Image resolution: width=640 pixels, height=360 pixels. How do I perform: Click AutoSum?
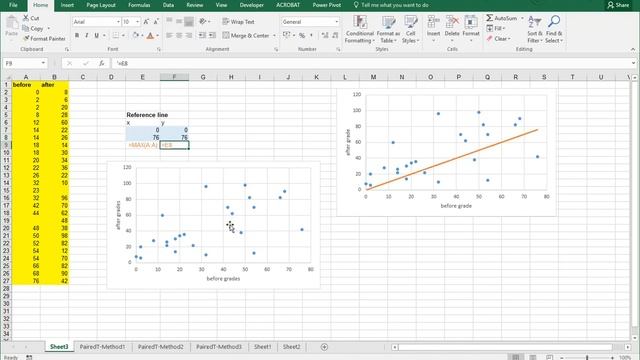pyautogui.click(x=502, y=18)
